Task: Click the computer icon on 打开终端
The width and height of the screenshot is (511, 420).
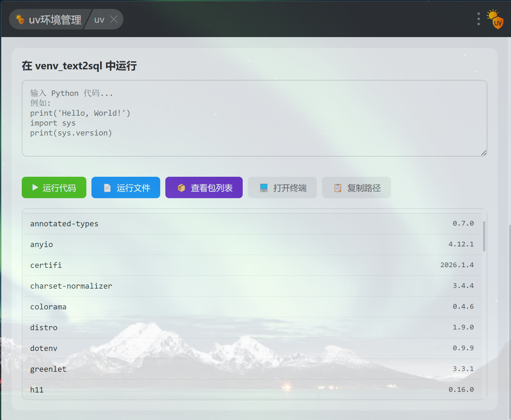Action: [x=263, y=188]
